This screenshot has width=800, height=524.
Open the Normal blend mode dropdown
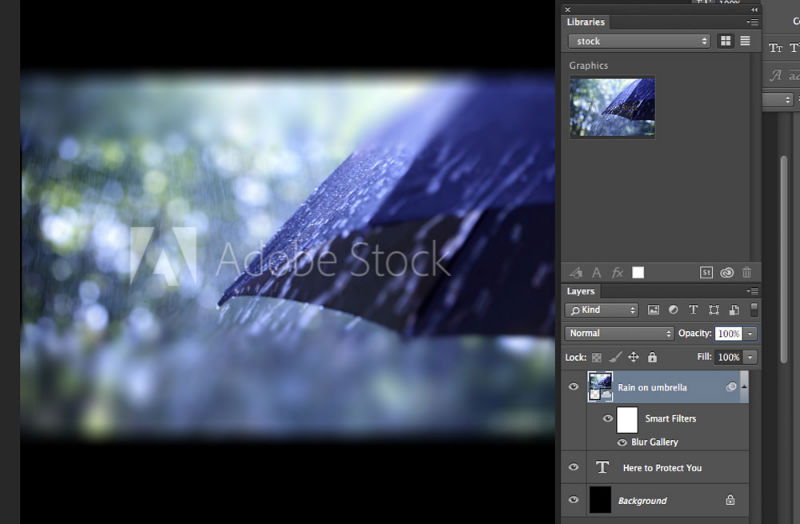(x=619, y=333)
